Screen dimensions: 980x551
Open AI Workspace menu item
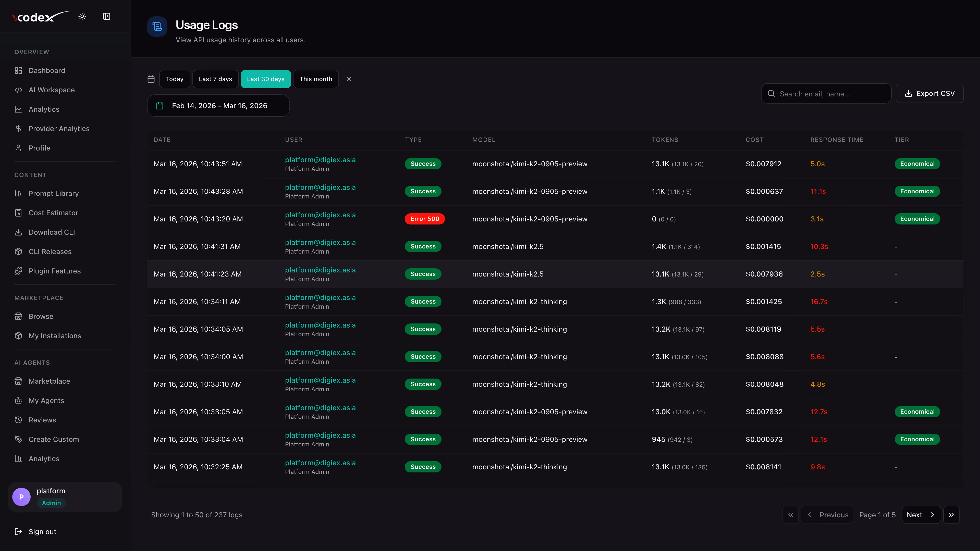point(51,90)
